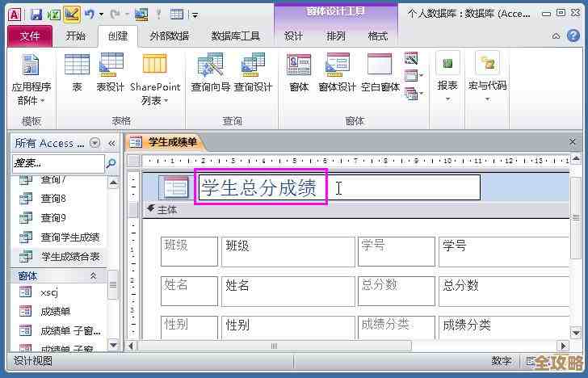Click the navigation pane search box
The height and width of the screenshot is (378, 588).
pyautogui.click(x=58, y=163)
